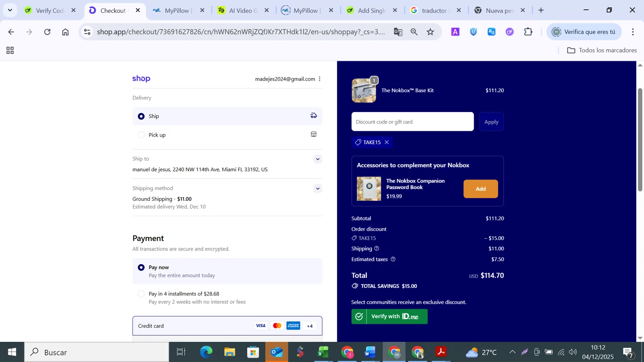The width and height of the screenshot is (644, 362).
Task: Show hidden system tray icons
Action: point(512,352)
